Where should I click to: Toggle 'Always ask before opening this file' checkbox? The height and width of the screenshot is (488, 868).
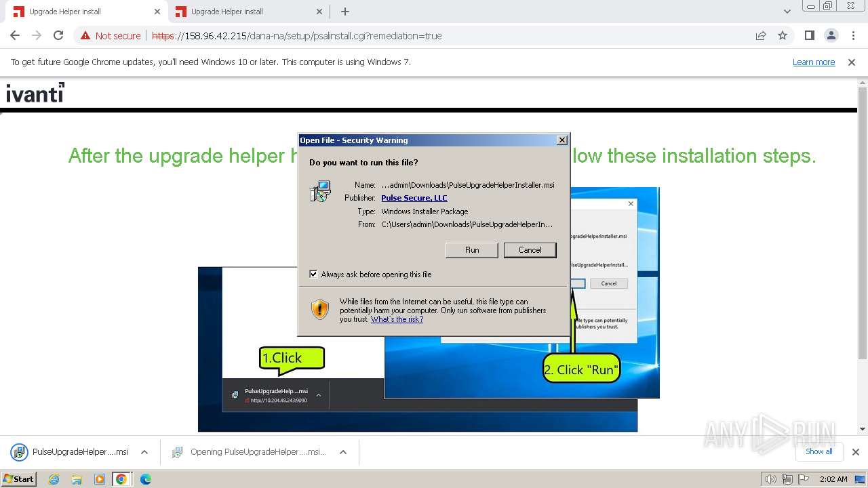click(313, 274)
